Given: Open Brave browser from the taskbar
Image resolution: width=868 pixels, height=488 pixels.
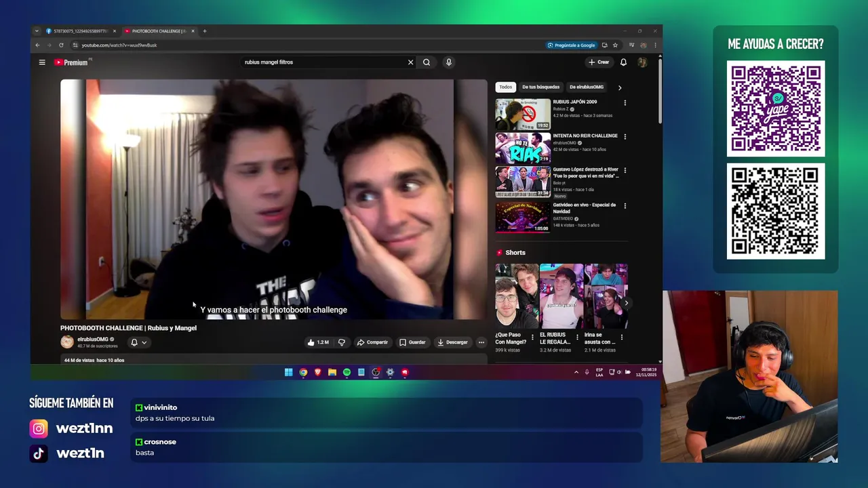Looking at the screenshot, I should pyautogui.click(x=317, y=372).
